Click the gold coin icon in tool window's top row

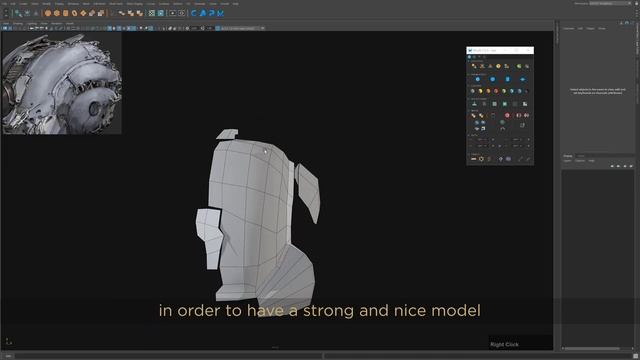click(498, 66)
